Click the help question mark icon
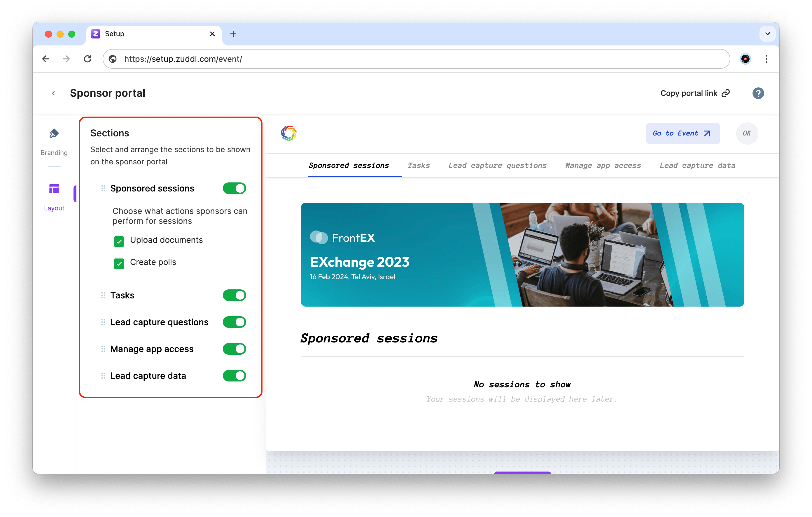The image size is (812, 517). pos(758,93)
